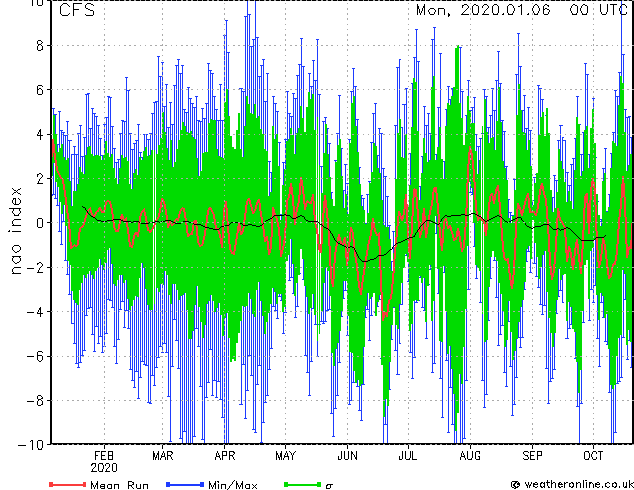
Task: Click the -8 y-axis tick label
Action: point(35,400)
